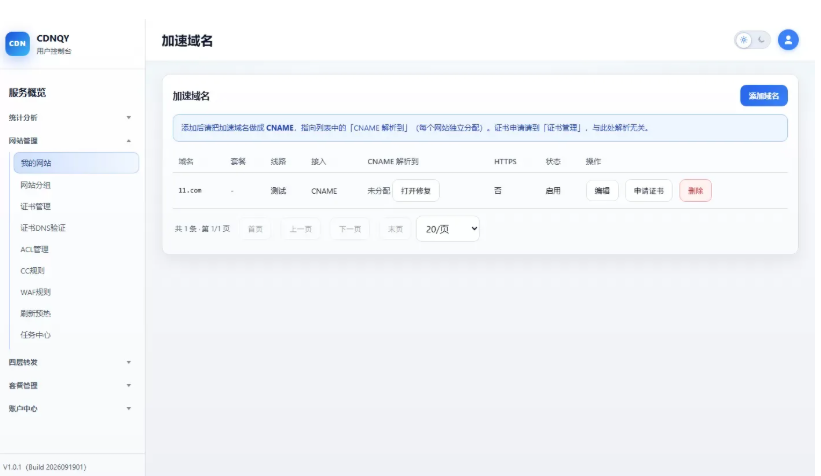Click the 未分配 CNAME status text
Screen dimensions: 821x476
(379, 191)
